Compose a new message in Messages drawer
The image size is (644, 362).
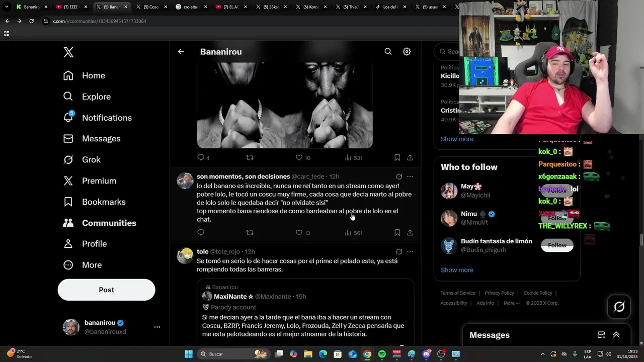coord(601,335)
